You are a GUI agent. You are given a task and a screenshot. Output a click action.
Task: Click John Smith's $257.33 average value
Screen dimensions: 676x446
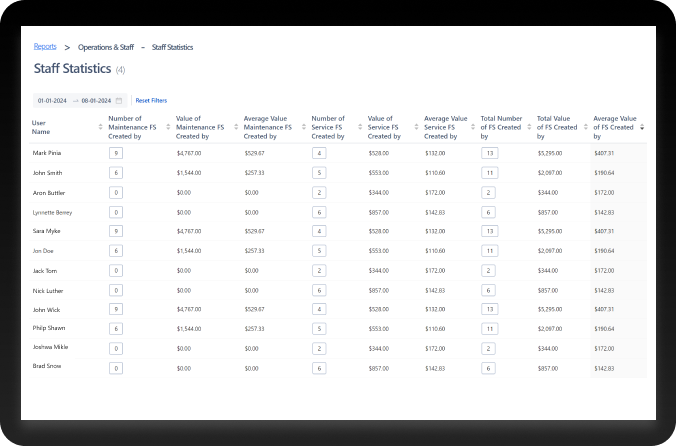pyautogui.click(x=254, y=173)
